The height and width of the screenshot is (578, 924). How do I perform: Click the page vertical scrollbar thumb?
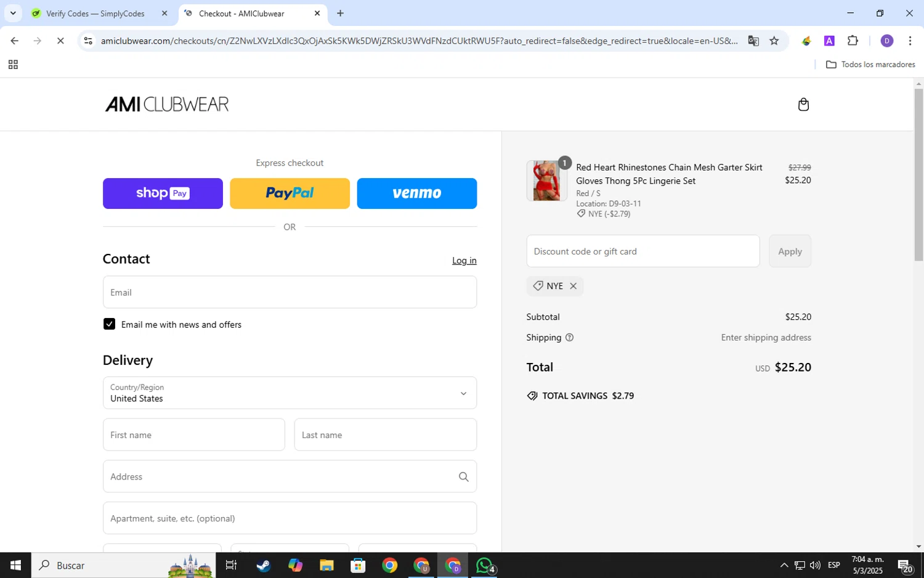pyautogui.click(x=918, y=174)
